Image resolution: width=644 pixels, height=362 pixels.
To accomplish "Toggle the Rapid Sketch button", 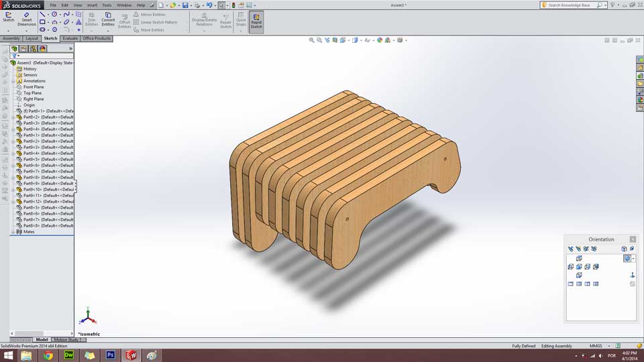I will (256, 21).
